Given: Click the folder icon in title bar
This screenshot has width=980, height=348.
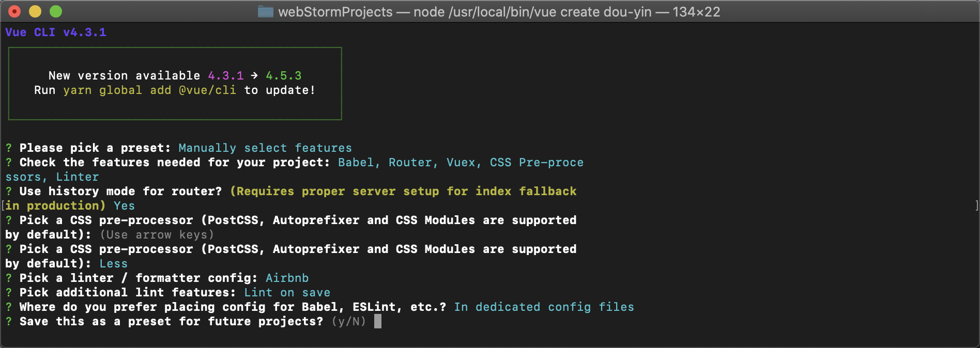Looking at the screenshot, I should click(x=266, y=11).
